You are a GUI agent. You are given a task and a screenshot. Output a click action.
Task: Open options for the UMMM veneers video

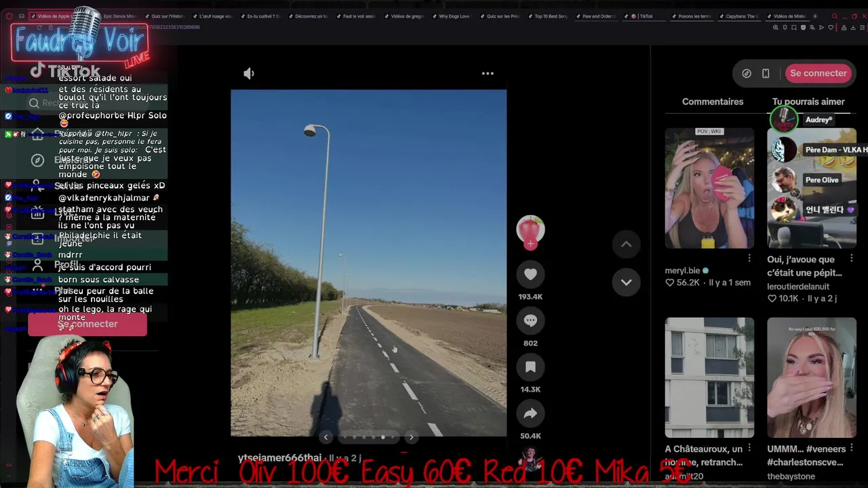pos(852,448)
